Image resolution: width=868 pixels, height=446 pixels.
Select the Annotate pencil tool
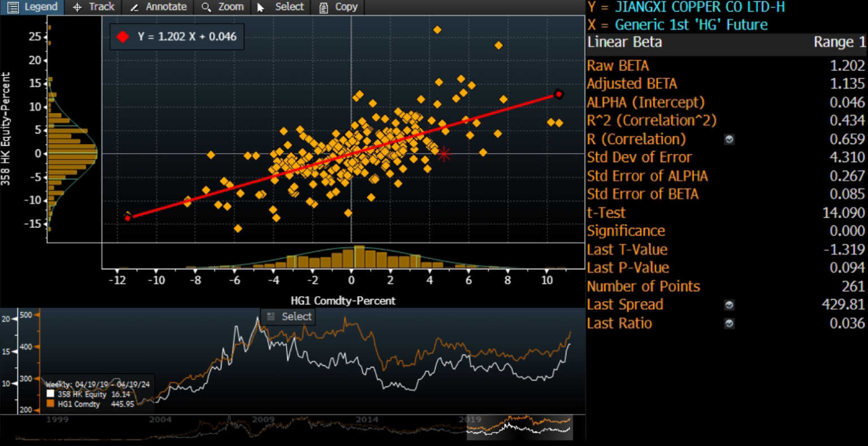point(158,7)
